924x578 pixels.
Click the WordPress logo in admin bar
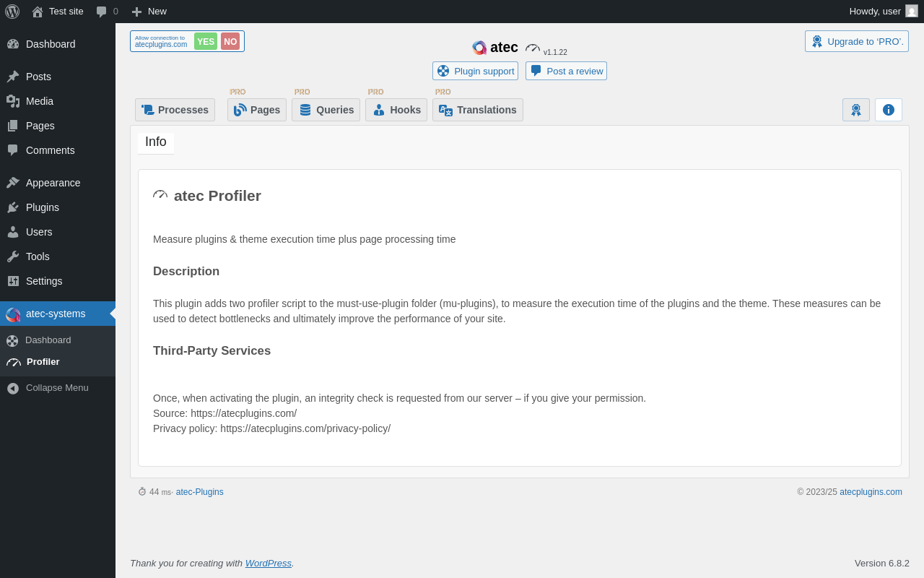coord(12,11)
